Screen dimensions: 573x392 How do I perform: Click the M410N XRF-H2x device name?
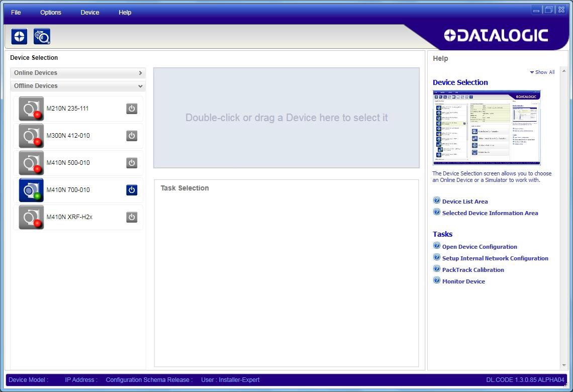(x=69, y=217)
